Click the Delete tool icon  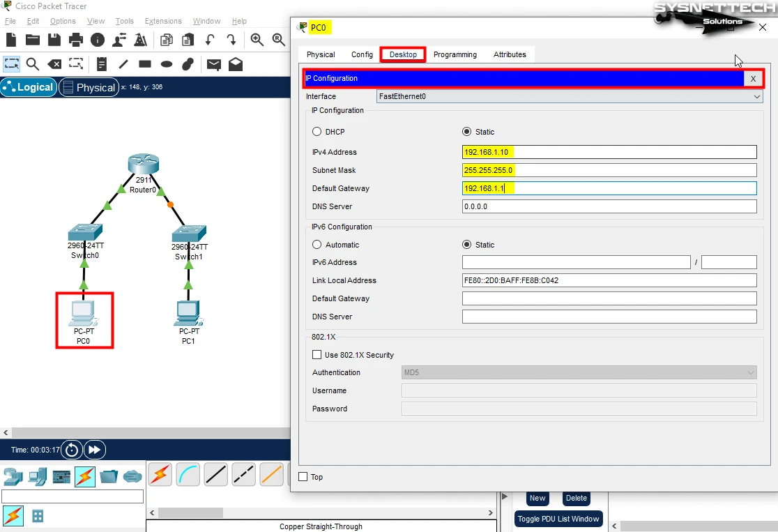[x=54, y=65]
